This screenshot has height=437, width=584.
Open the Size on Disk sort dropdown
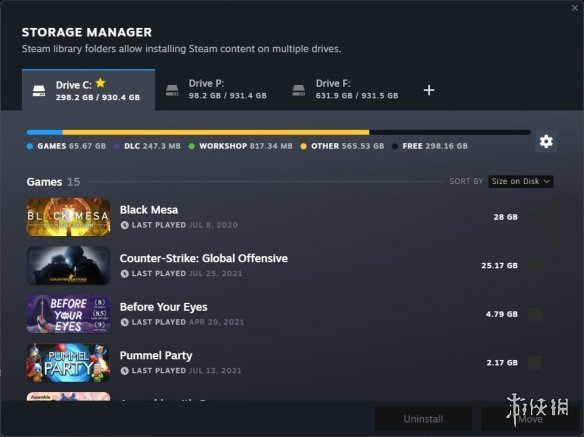(x=521, y=181)
